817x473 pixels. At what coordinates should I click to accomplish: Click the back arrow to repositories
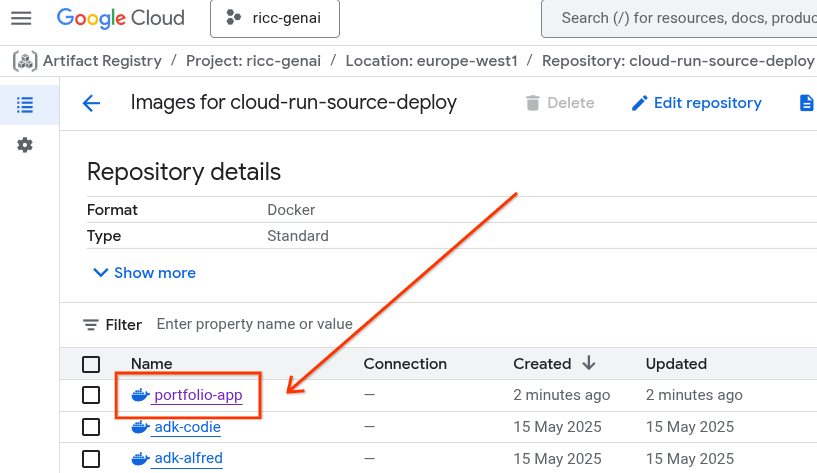tap(91, 103)
